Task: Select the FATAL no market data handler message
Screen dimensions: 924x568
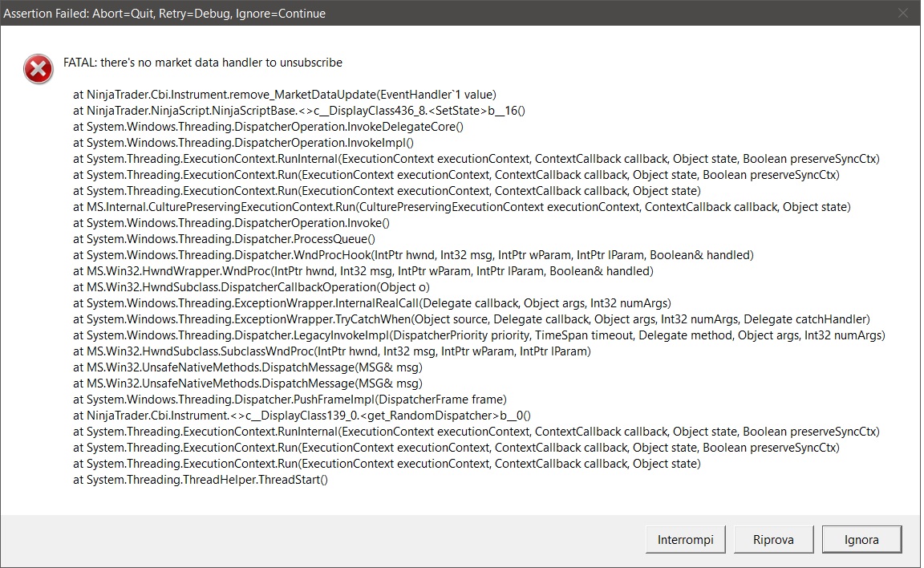Action: pyautogui.click(x=203, y=63)
